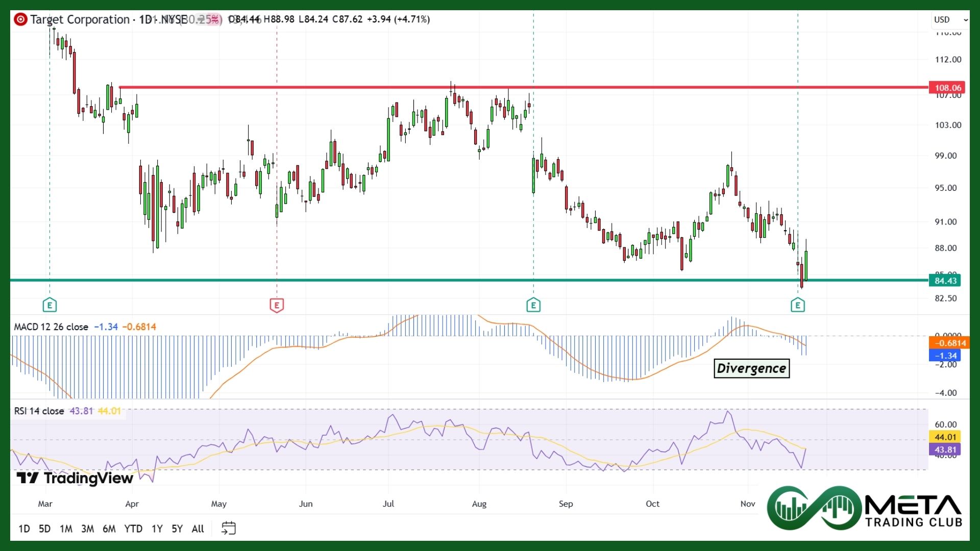Click the red earnings E marker
The height and width of the screenshot is (551, 980).
(x=277, y=306)
